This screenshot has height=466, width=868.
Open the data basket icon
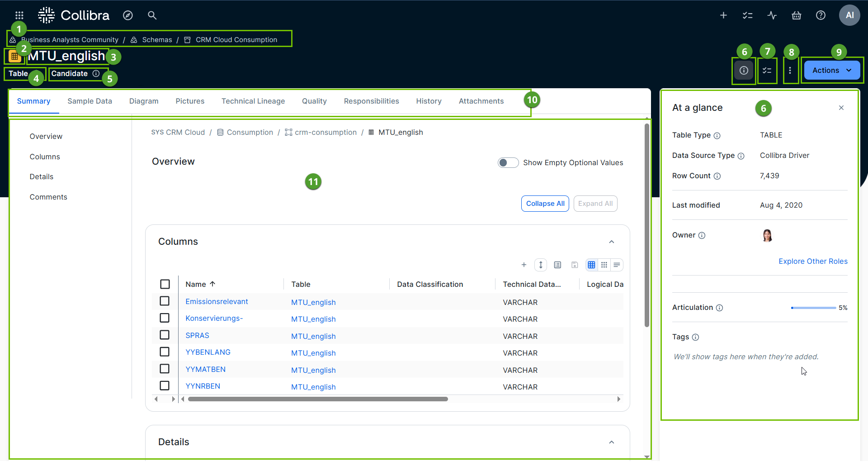pyautogui.click(x=796, y=15)
